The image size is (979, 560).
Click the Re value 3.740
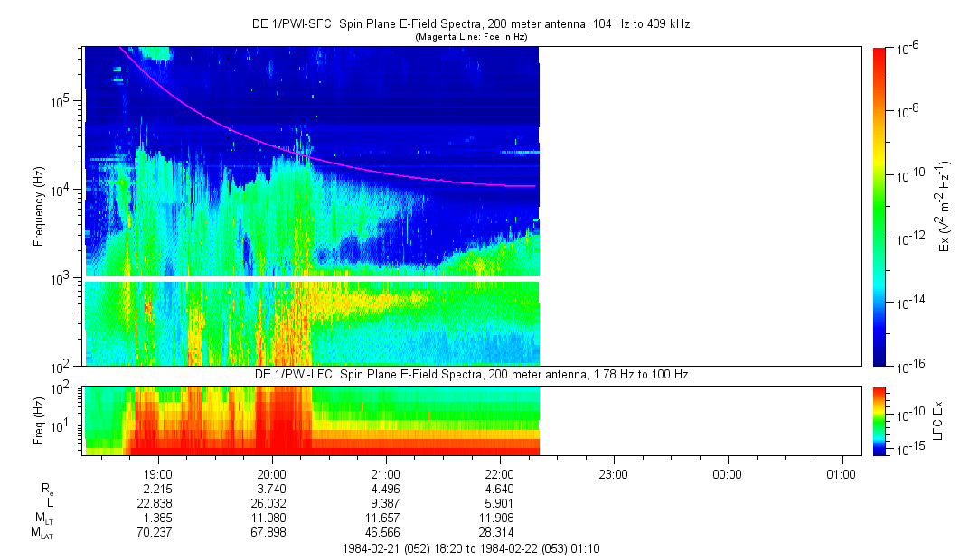pos(271,490)
